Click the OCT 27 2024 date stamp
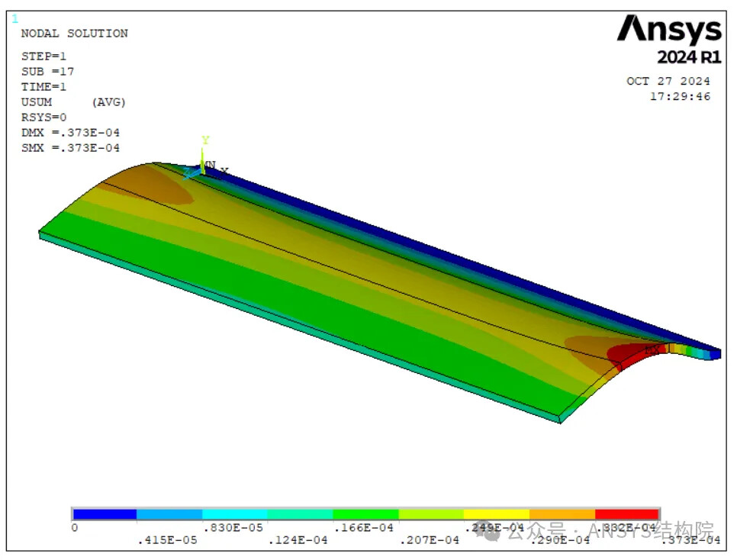The height and width of the screenshot is (560, 737). coord(668,82)
